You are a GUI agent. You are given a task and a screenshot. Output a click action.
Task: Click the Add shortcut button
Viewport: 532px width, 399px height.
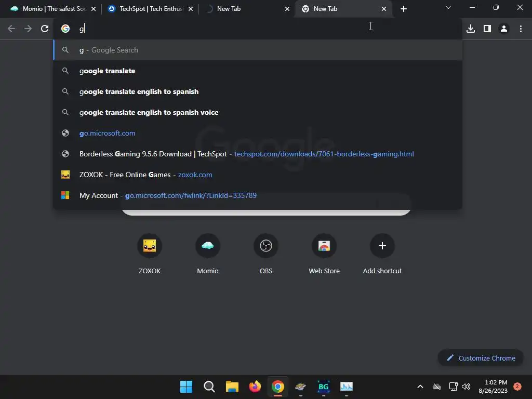pyautogui.click(x=382, y=254)
